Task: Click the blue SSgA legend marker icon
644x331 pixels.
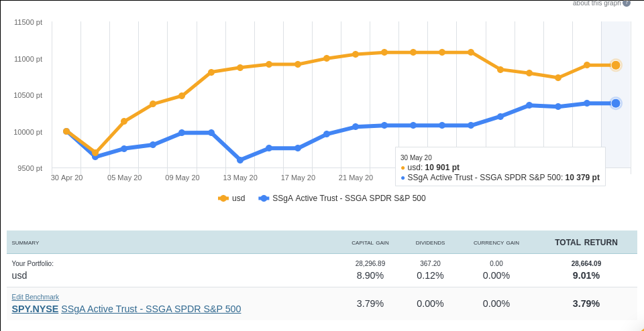Action: tap(264, 198)
